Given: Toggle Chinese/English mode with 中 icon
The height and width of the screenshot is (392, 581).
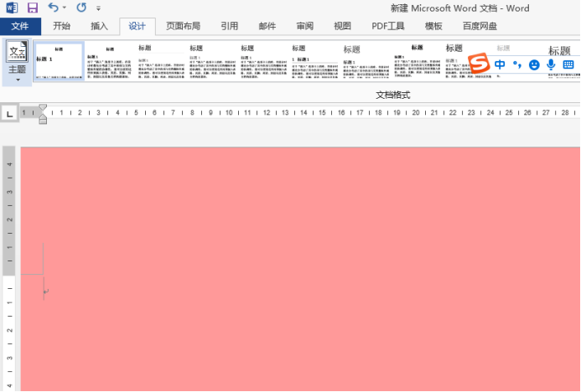Looking at the screenshot, I should click(x=500, y=64).
